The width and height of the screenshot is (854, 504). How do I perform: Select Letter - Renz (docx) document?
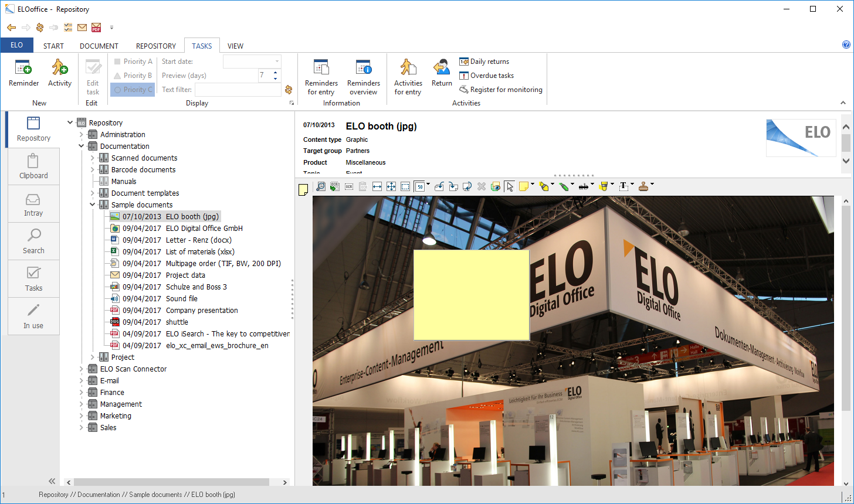(x=171, y=240)
